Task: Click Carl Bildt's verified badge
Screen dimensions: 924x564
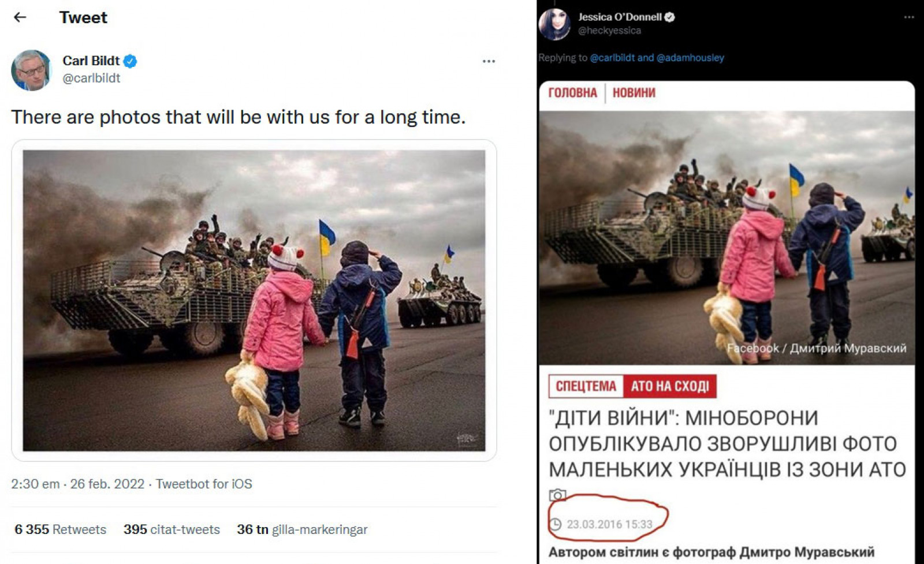Action: [131, 61]
